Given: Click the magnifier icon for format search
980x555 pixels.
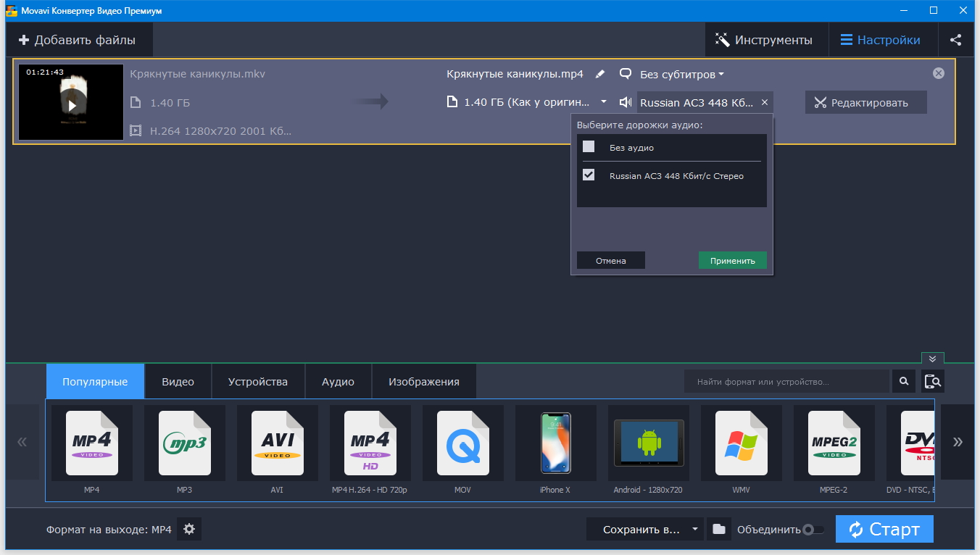Looking at the screenshot, I should coord(904,381).
